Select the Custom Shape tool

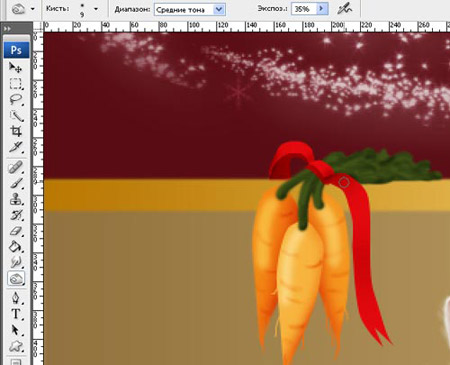pyautogui.click(x=16, y=346)
